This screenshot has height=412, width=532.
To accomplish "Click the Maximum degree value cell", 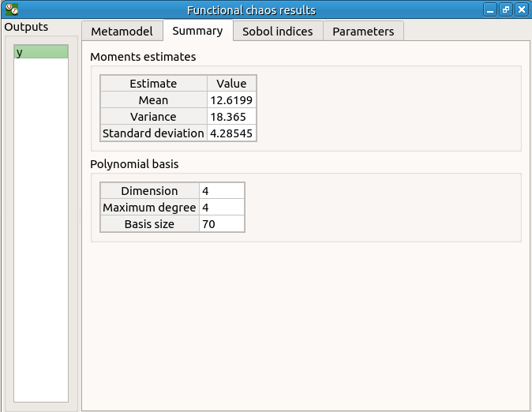I will pyautogui.click(x=222, y=208).
